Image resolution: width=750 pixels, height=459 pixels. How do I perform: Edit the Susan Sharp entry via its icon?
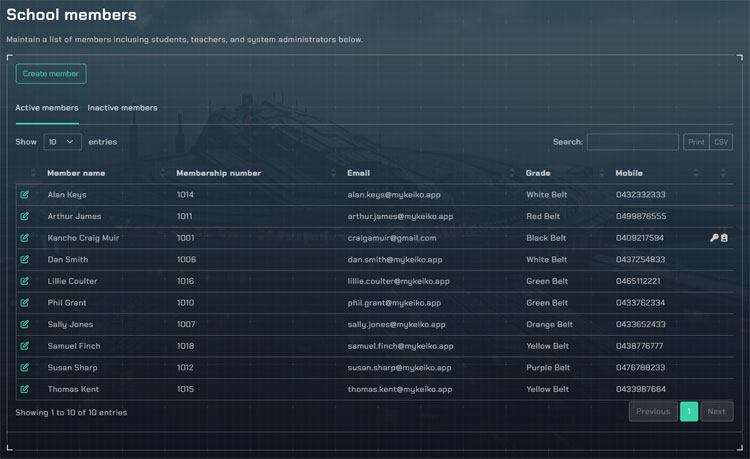click(25, 368)
